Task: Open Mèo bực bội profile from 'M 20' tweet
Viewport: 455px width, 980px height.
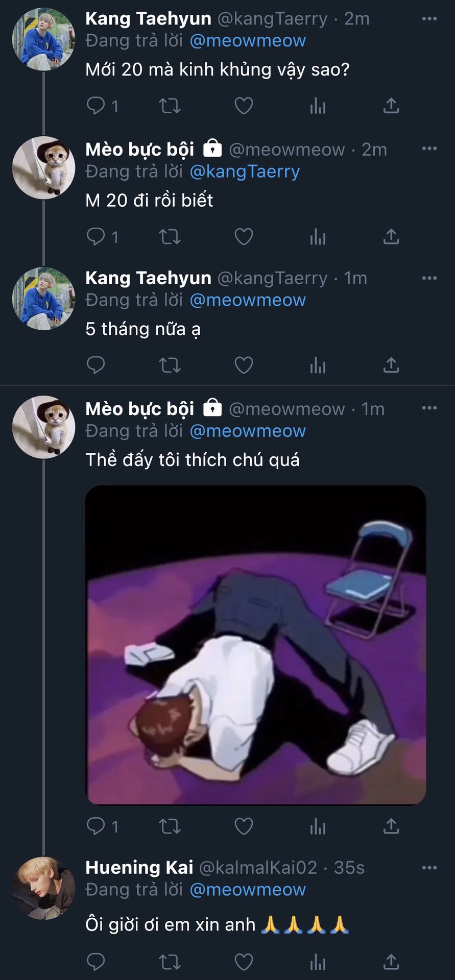Action: pos(140,150)
